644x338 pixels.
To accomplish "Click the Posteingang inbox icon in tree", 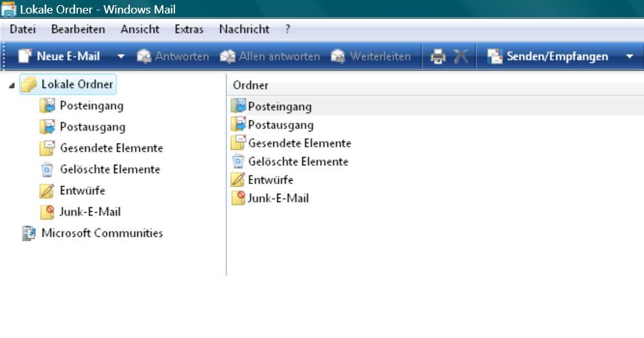I will coord(47,106).
